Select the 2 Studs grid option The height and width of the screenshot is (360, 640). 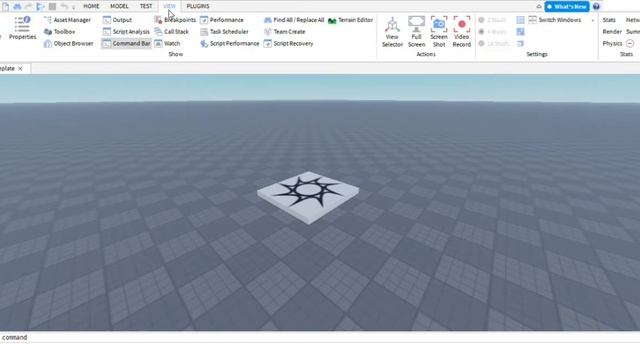pos(492,20)
